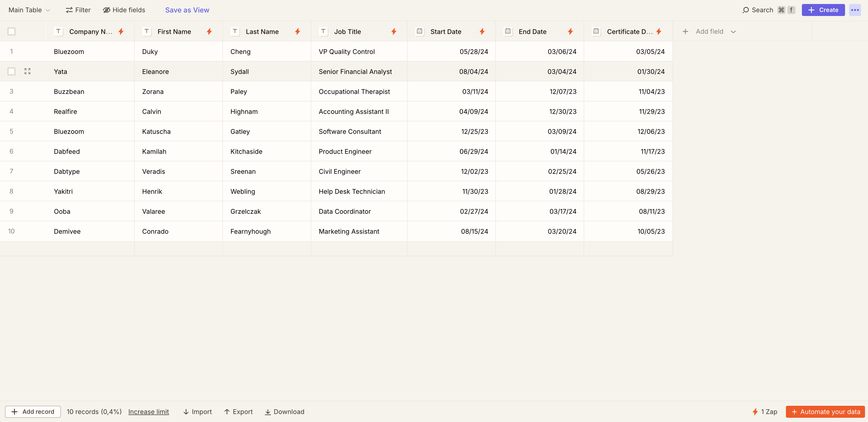Select the 'VP Quality Control' cell
Screen dimensions: 868x422
tap(359, 51)
